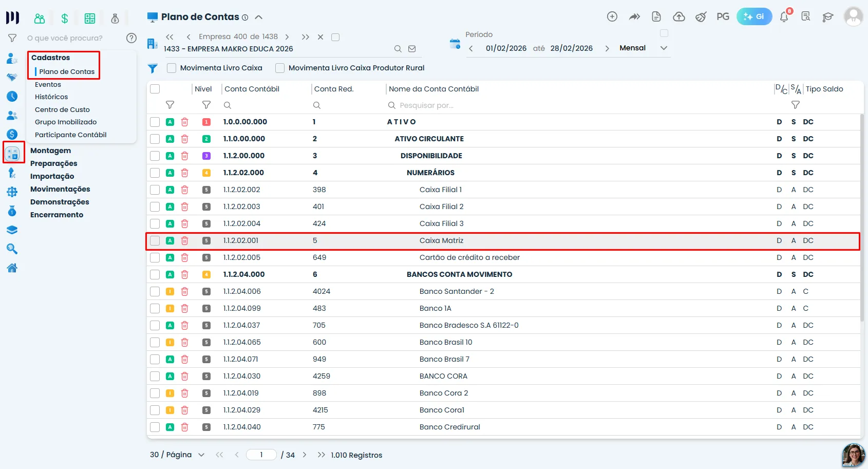Image resolution: width=868 pixels, height=469 pixels.
Task: Click the notification bell icon
Action: (x=784, y=17)
